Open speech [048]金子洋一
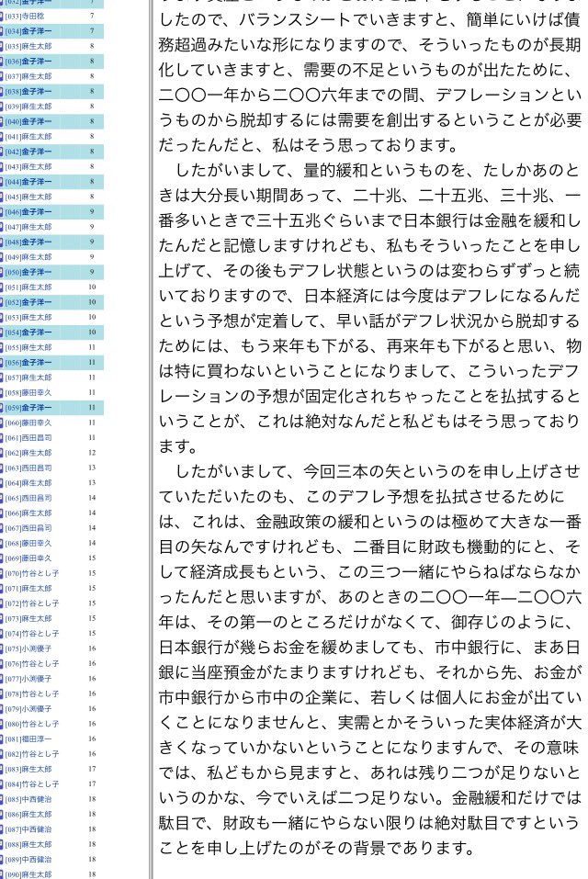 (28, 242)
